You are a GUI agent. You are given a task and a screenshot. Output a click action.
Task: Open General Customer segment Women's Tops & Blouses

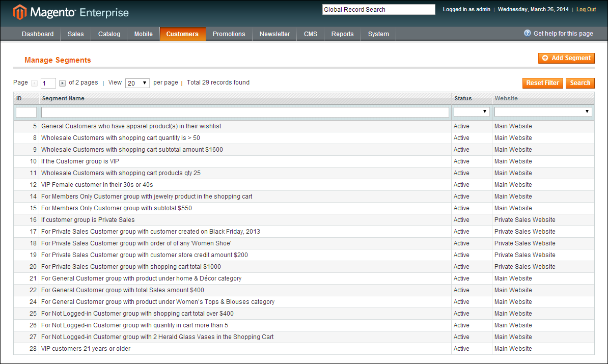303,301
